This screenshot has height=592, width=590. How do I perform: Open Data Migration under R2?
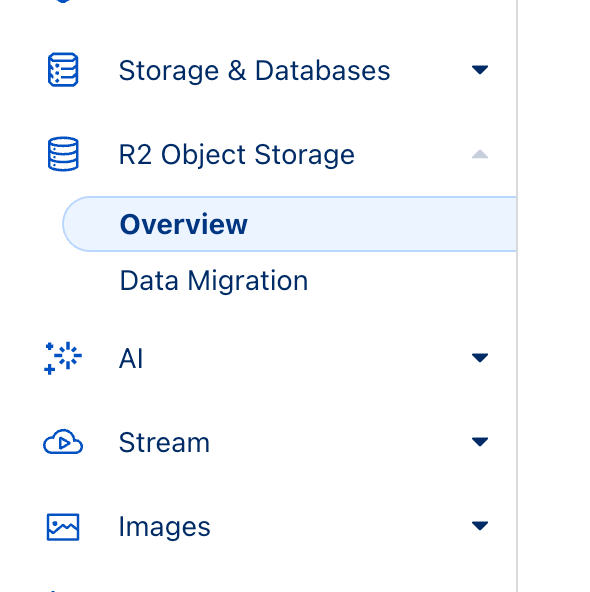[214, 281]
